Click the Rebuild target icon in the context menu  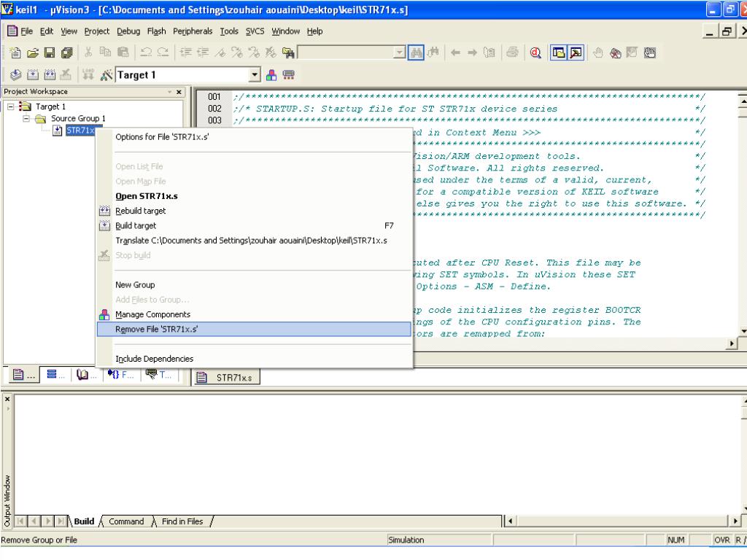(x=104, y=211)
